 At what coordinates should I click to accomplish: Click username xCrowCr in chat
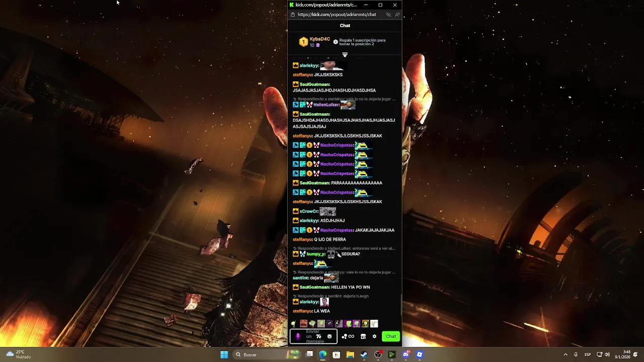click(x=308, y=212)
